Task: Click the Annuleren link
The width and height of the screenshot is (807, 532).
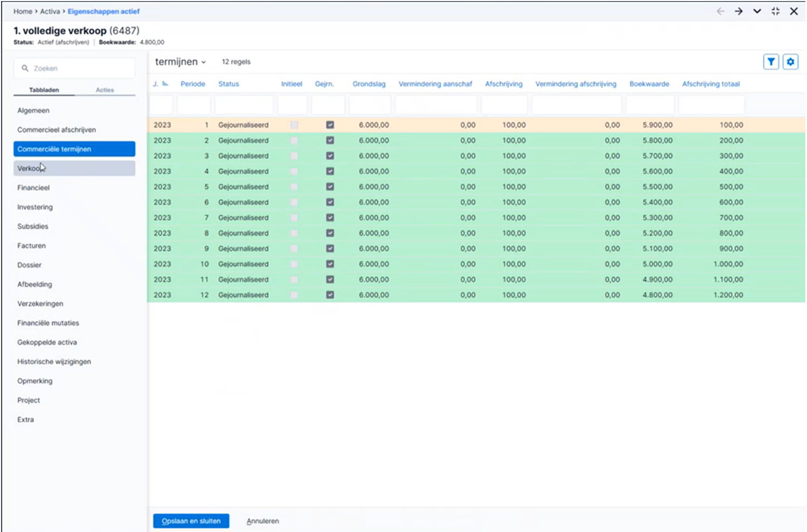Action: (263, 521)
